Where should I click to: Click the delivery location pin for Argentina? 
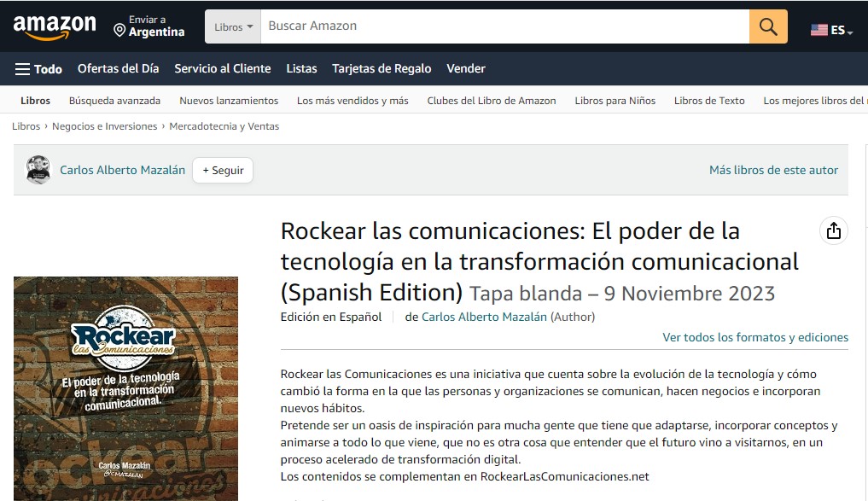(119, 31)
